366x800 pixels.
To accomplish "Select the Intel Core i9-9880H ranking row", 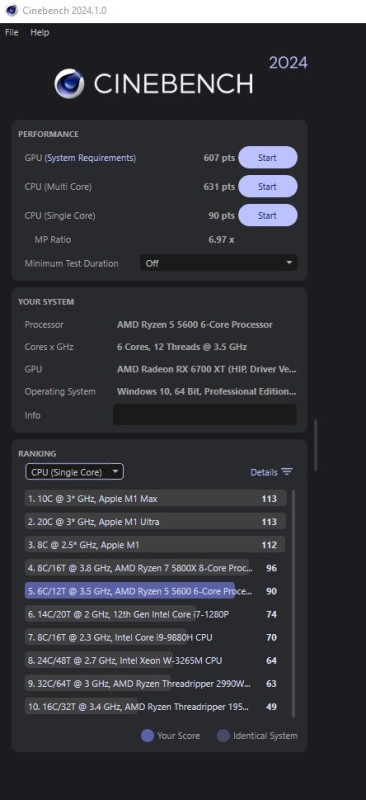I will [156, 637].
